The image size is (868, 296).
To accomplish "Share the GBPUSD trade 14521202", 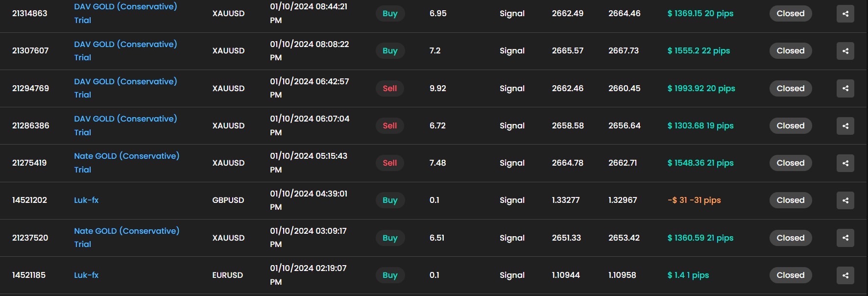I will pos(845,200).
